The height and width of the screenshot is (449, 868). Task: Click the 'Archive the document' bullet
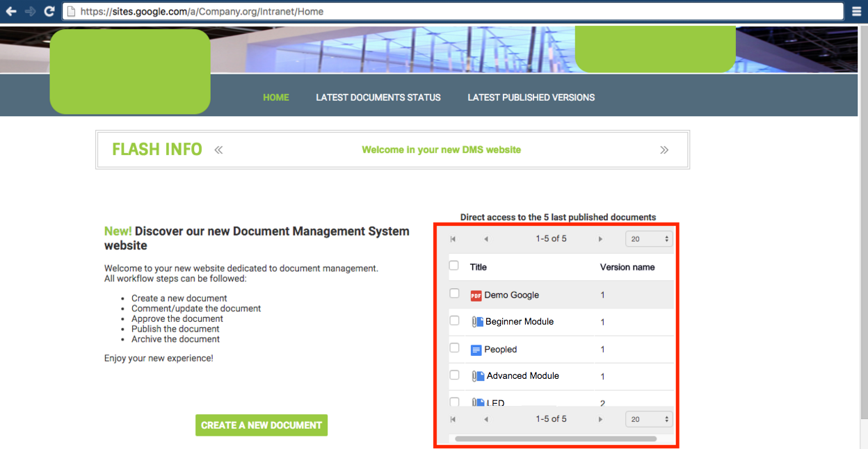[x=175, y=339]
